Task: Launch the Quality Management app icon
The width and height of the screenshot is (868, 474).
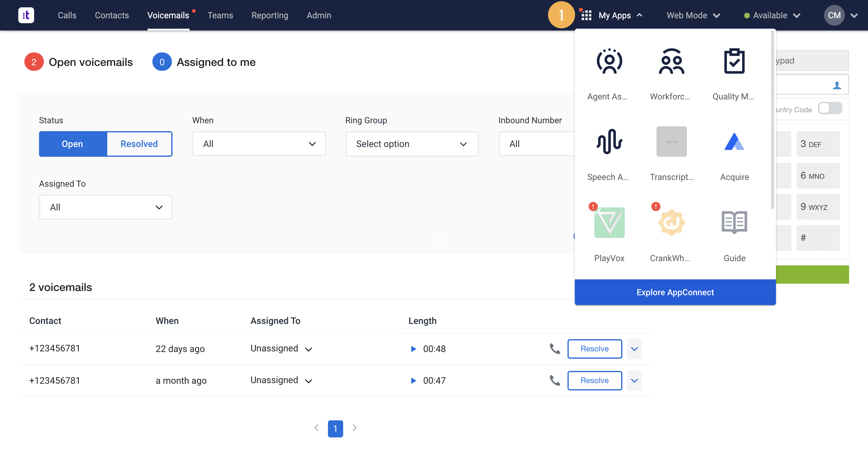Action: point(734,61)
